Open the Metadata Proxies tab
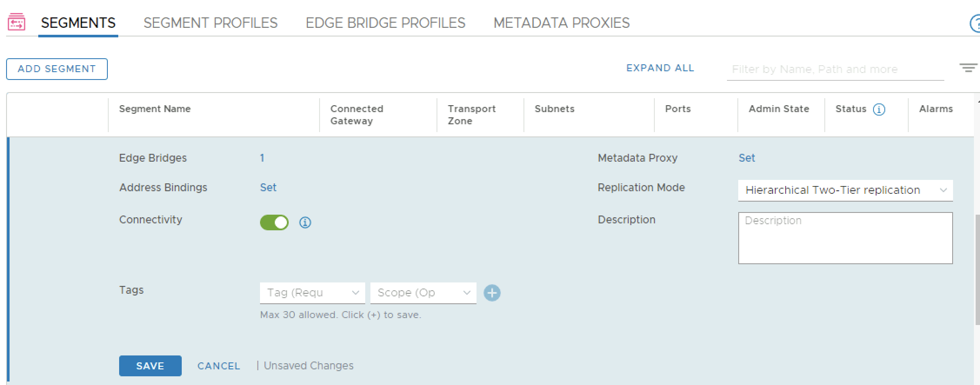Viewport: 980px width, 385px height. coord(561,23)
